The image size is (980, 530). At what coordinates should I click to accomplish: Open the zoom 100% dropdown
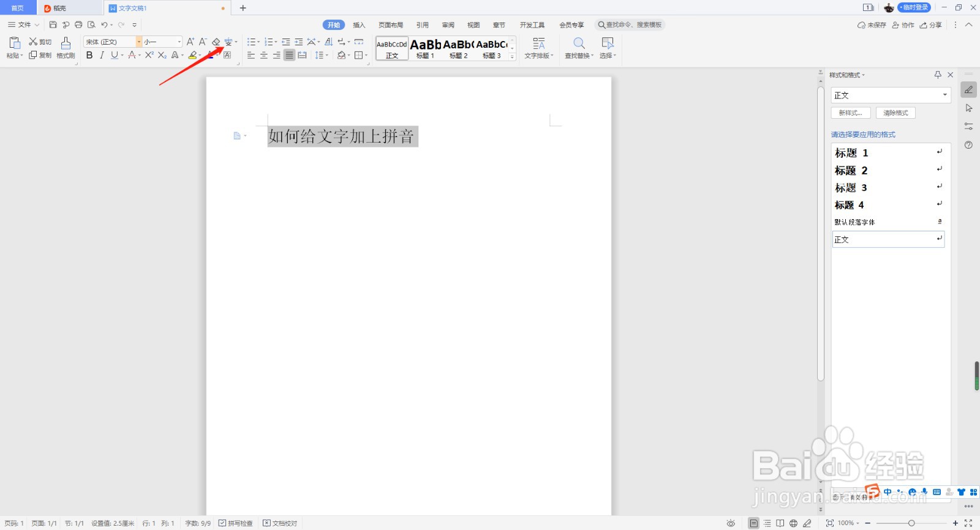[x=848, y=523]
